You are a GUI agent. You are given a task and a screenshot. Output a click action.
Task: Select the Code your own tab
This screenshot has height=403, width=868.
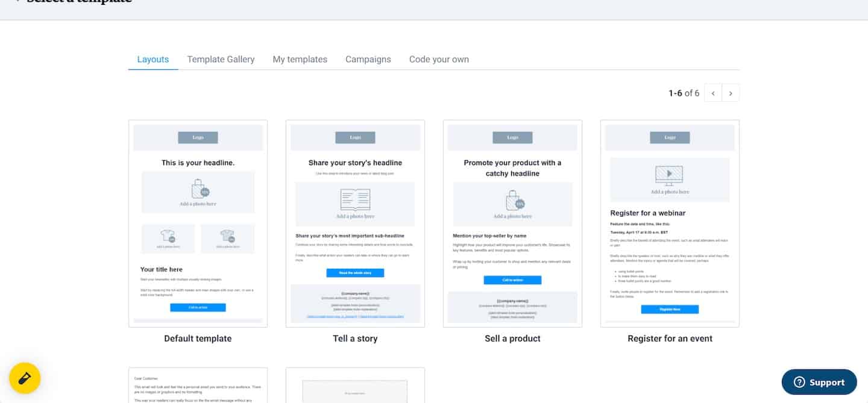pyautogui.click(x=439, y=59)
